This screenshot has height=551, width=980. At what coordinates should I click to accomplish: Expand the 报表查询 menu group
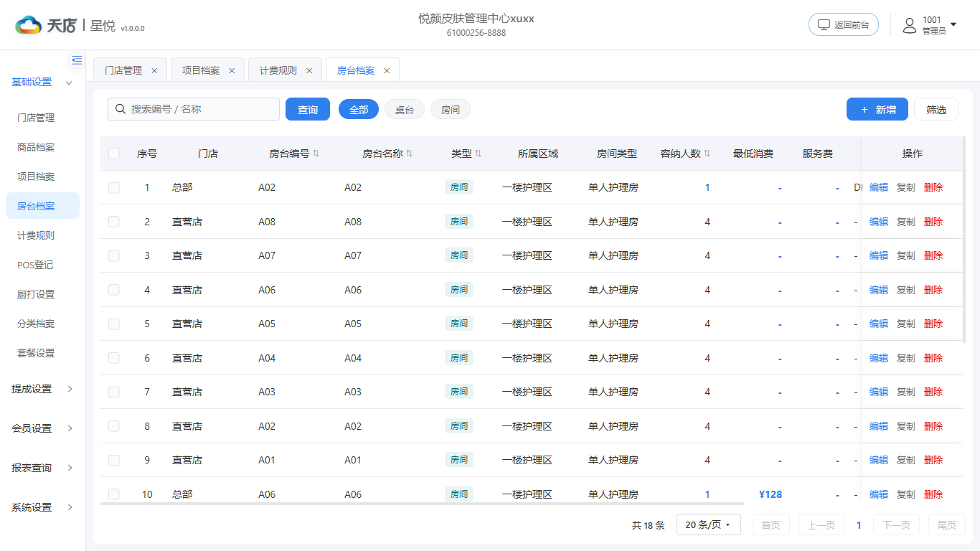[42, 468]
